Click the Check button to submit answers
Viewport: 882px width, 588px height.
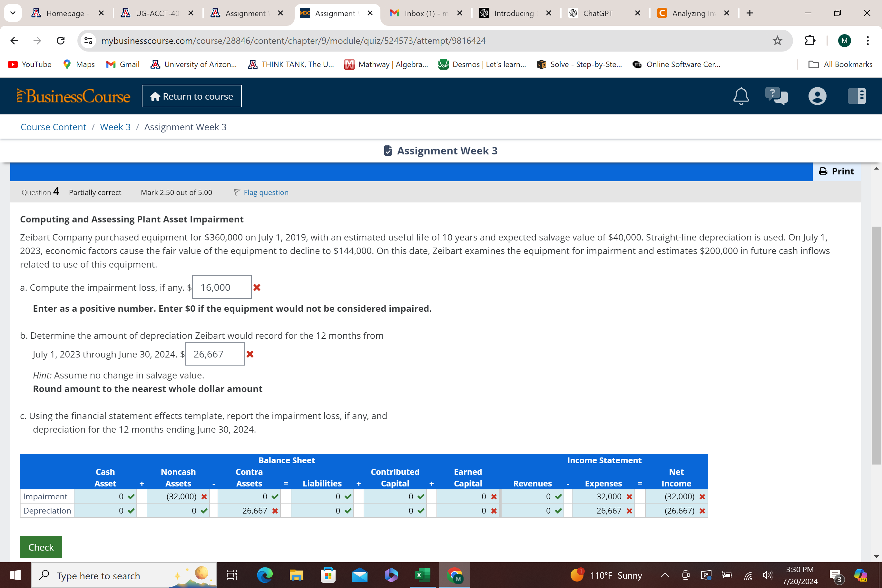41,547
